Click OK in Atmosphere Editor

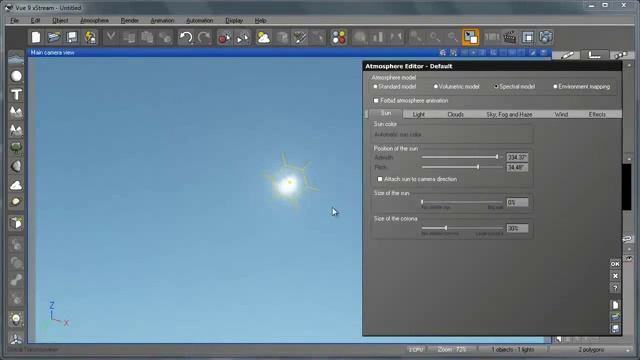click(x=615, y=264)
